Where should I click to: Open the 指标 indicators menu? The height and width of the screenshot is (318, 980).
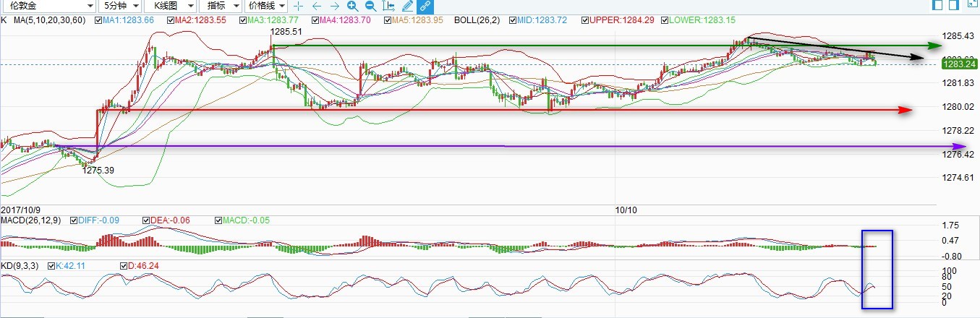point(219,6)
